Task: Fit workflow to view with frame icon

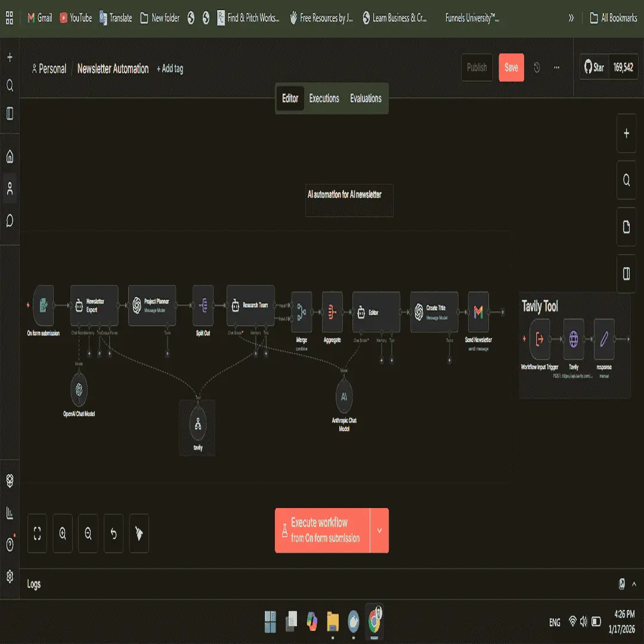Action: click(37, 533)
